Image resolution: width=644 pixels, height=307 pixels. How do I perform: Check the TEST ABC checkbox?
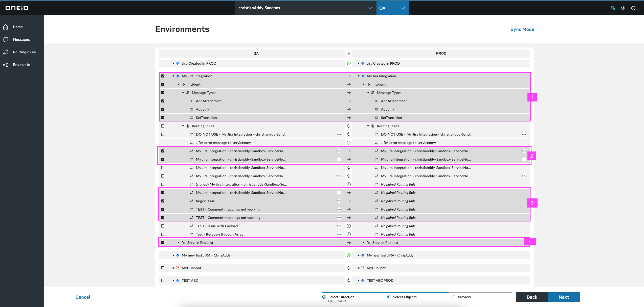click(163, 280)
